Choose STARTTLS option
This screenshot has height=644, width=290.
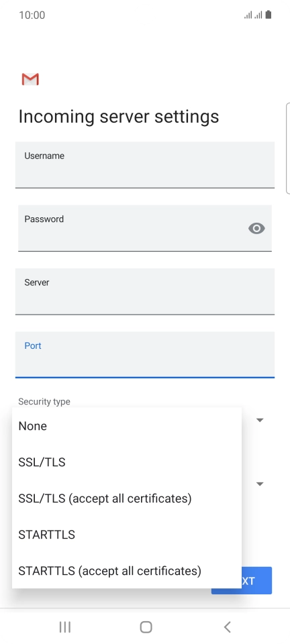(x=127, y=535)
